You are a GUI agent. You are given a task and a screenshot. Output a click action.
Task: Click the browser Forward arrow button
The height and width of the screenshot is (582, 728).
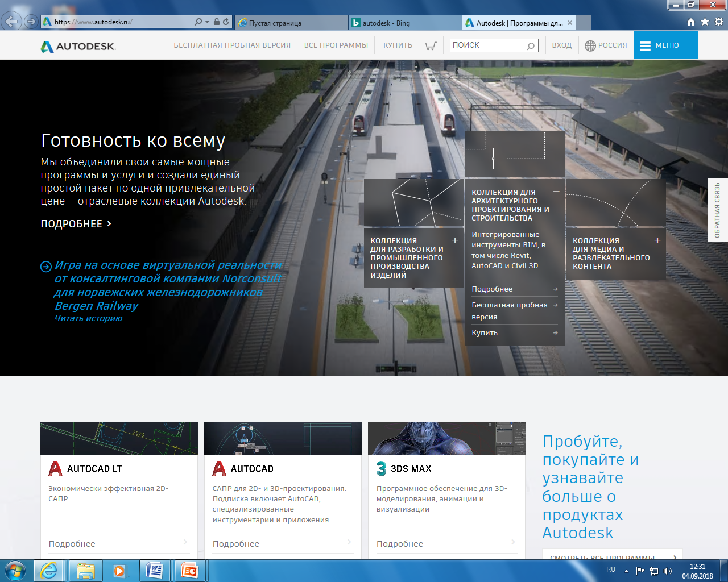31,22
